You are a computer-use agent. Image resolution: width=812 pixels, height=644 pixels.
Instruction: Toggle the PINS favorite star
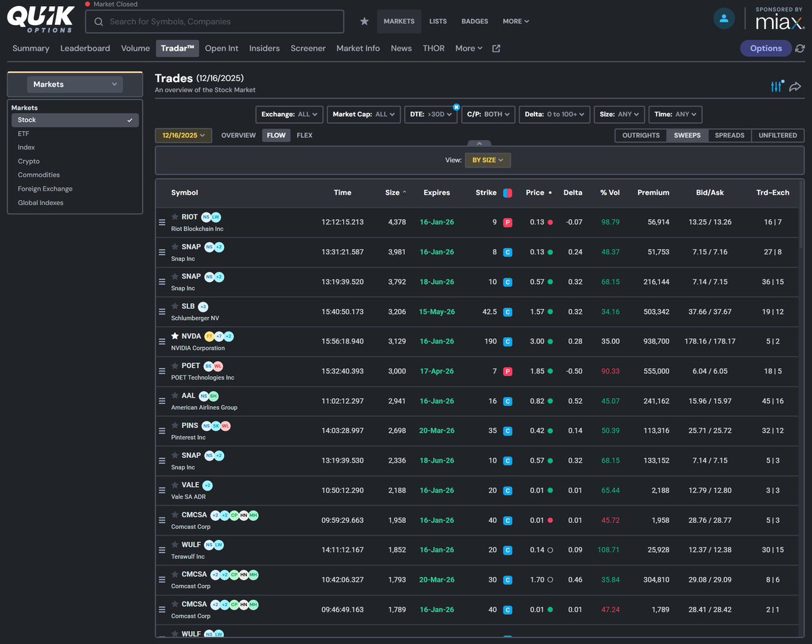(x=175, y=425)
